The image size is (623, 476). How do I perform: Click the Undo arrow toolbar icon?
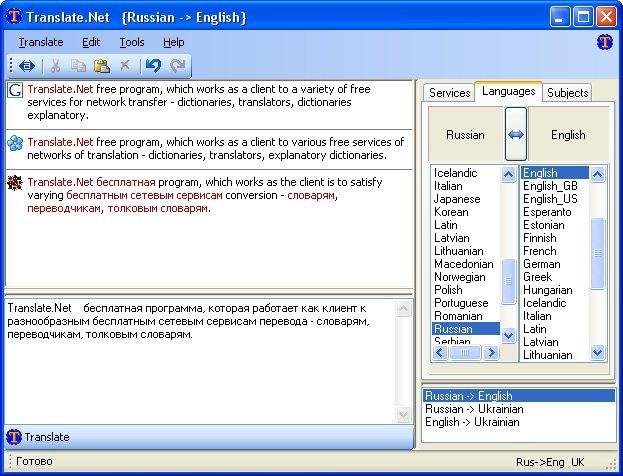point(153,66)
